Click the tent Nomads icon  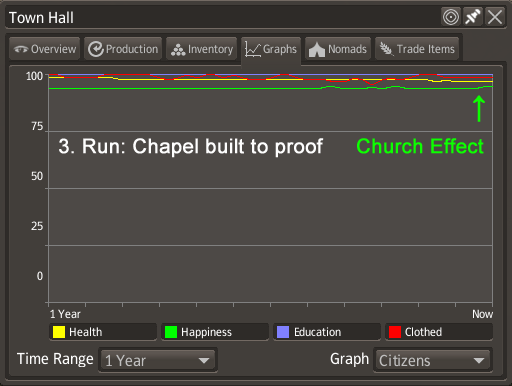click(x=317, y=50)
